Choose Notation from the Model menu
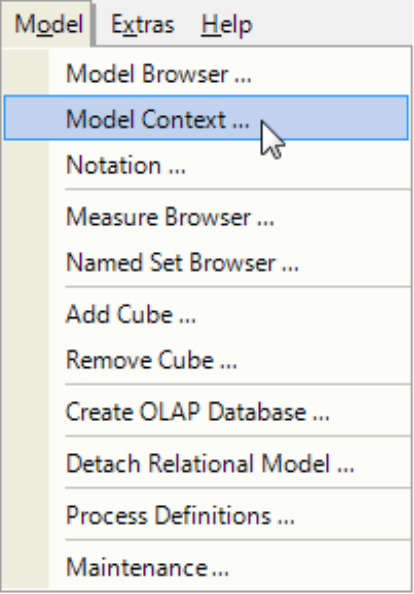 206,165
